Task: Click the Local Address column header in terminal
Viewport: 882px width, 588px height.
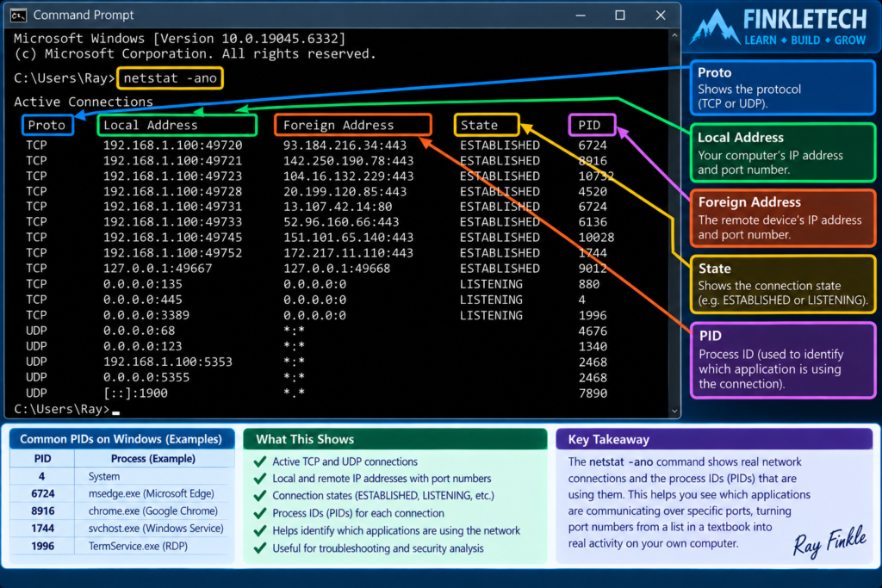Action: pos(177,125)
